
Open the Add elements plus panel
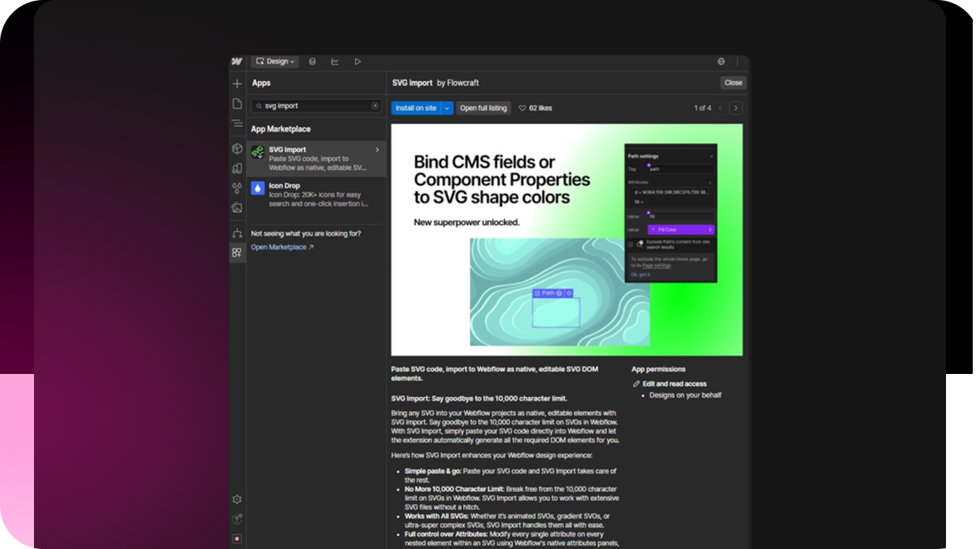coord(237,84)
